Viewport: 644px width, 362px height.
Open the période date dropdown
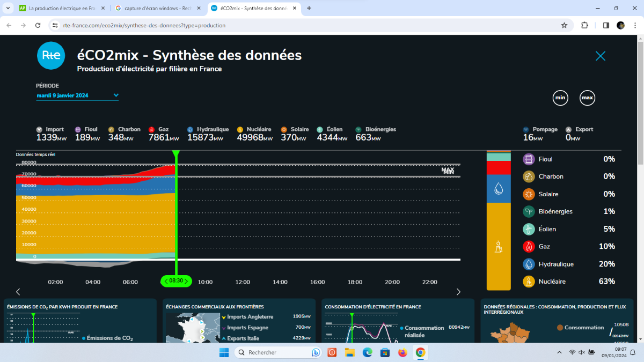77,95
